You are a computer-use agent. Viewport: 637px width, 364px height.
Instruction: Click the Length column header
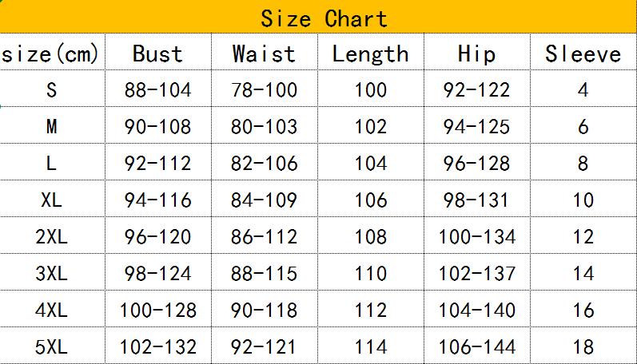371,52
